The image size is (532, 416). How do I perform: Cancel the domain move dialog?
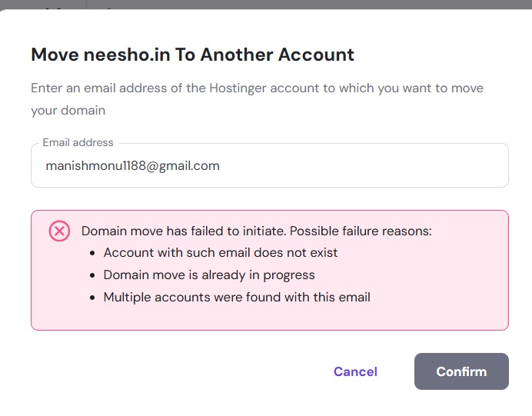[x=355, y=371]
